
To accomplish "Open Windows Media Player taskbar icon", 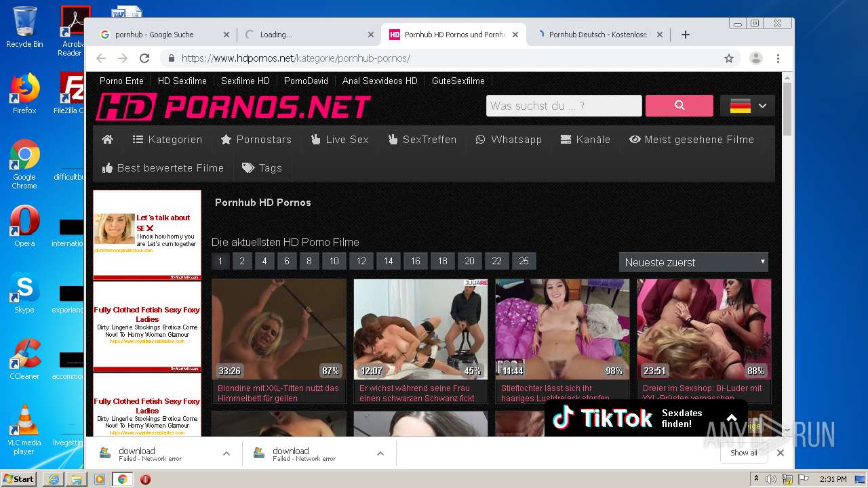I will 100,479.
